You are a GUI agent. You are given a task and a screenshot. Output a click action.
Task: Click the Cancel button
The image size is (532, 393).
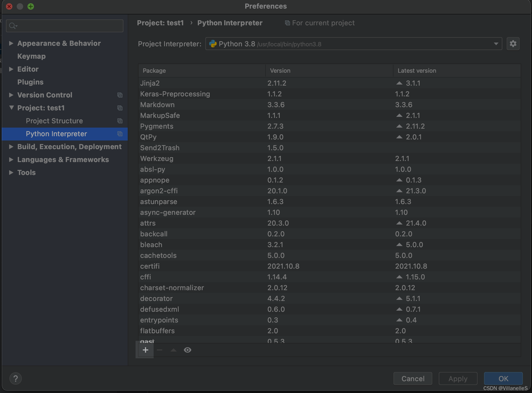click(413, 378)
